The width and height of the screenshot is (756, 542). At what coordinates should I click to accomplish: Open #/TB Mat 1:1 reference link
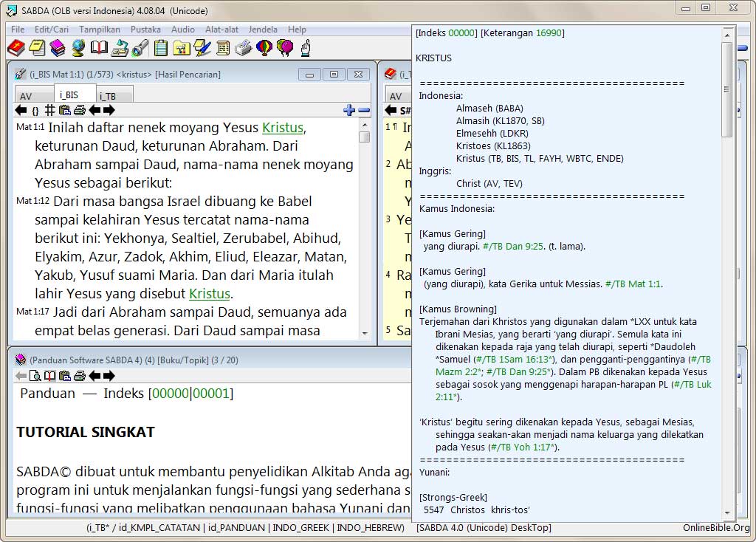coord(633,284)
